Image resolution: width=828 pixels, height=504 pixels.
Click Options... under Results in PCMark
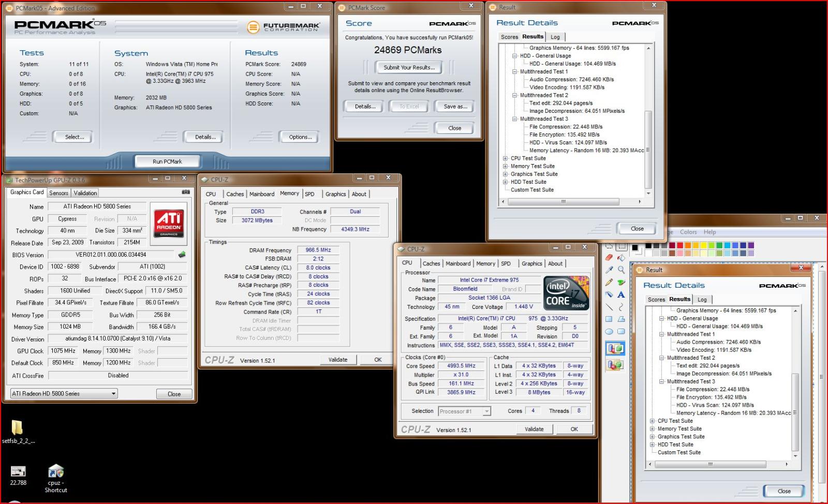tap(300, 137)
